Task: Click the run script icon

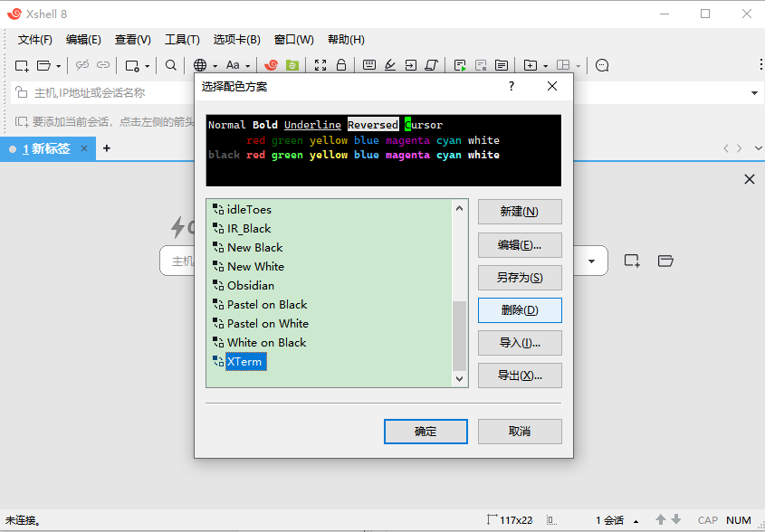Action: 460,65
